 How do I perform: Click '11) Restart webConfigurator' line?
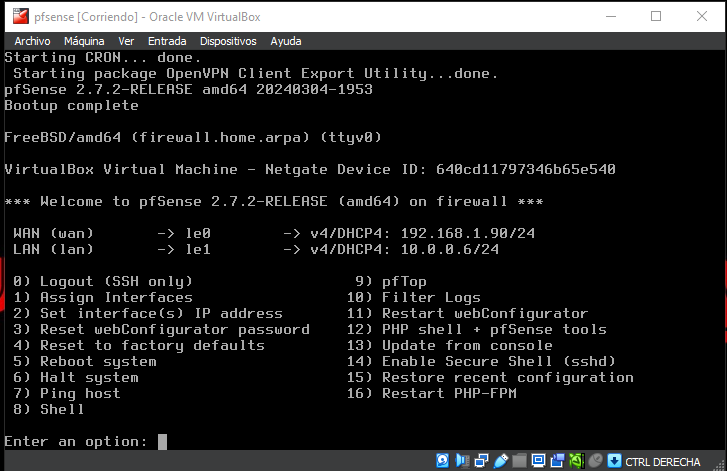coord(467,313)
